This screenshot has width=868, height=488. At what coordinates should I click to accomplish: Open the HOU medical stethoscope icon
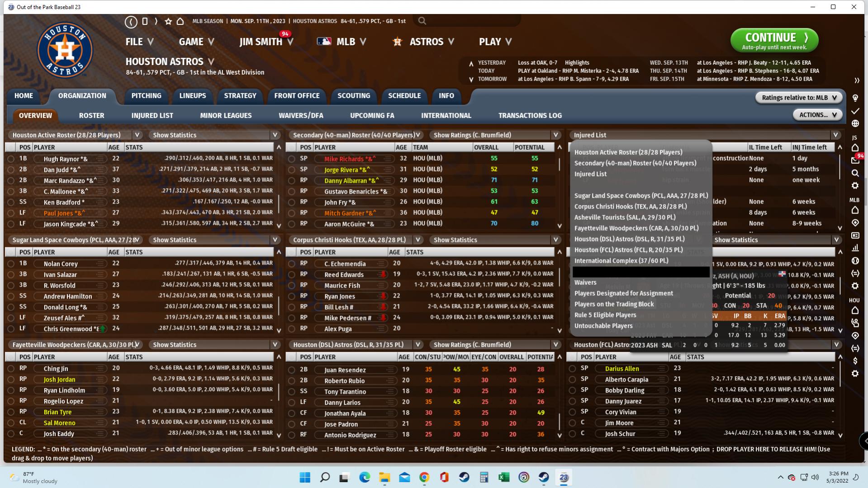click(x=855, y=323)
